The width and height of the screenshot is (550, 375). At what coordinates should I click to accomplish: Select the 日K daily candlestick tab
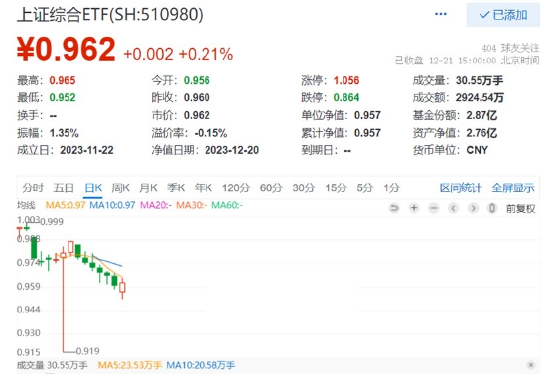coord(93,188)
